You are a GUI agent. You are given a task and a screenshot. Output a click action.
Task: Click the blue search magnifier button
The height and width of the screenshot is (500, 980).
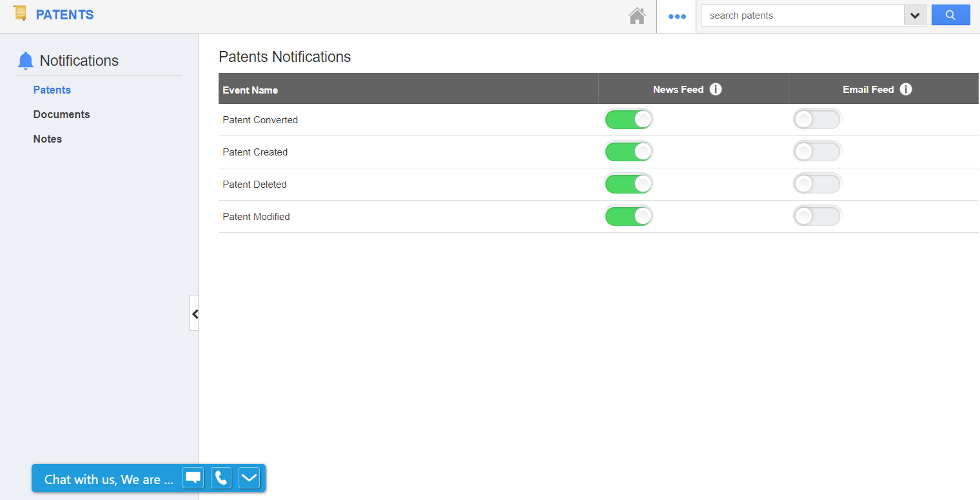[950, 15]
